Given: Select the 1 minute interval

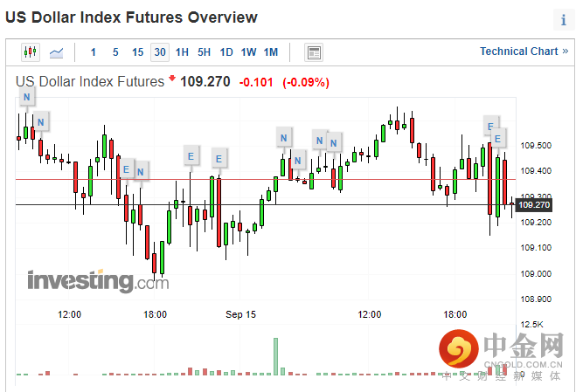Looking at the screenshot, I should [x=94, y=52].
